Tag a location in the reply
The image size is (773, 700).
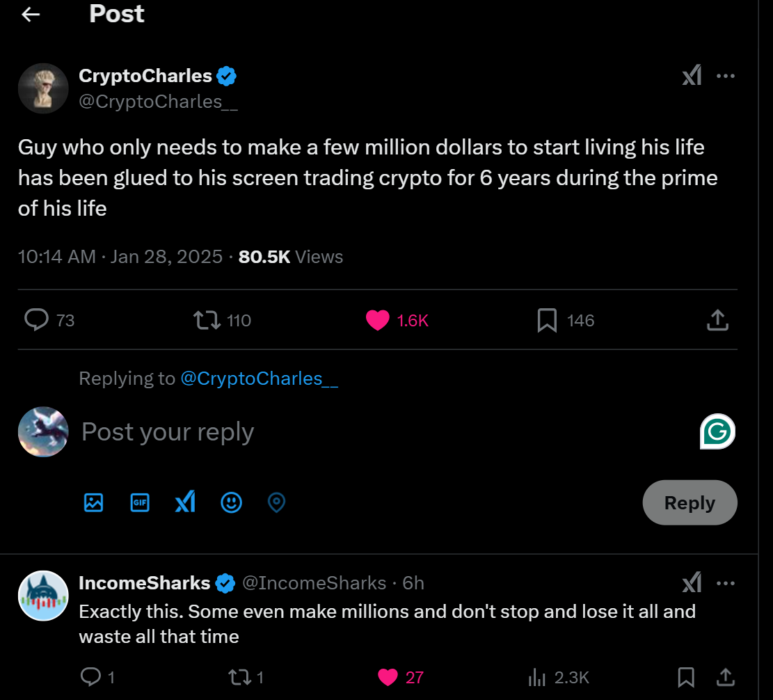tap(277, 502)
